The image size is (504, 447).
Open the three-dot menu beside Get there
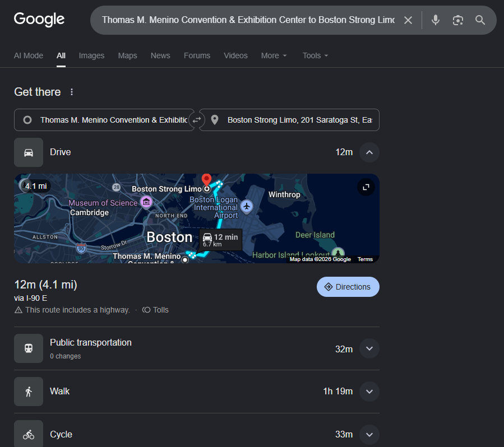click(x=72, y=92)
